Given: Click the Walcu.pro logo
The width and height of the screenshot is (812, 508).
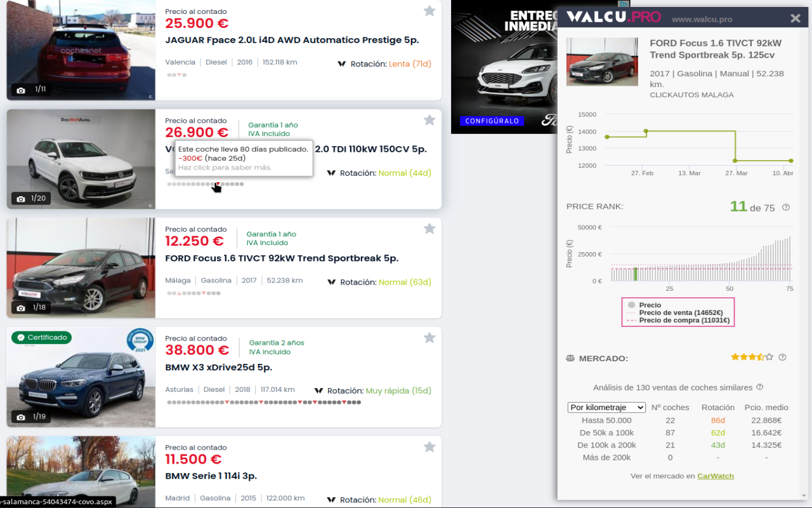Looking at the screenshot, I should pyautogui.click(x=613, y=18).
